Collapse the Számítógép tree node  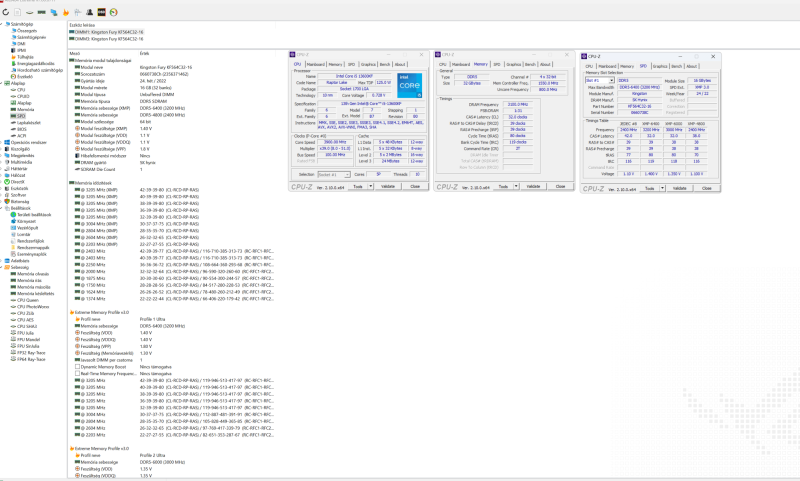[2, 24]
